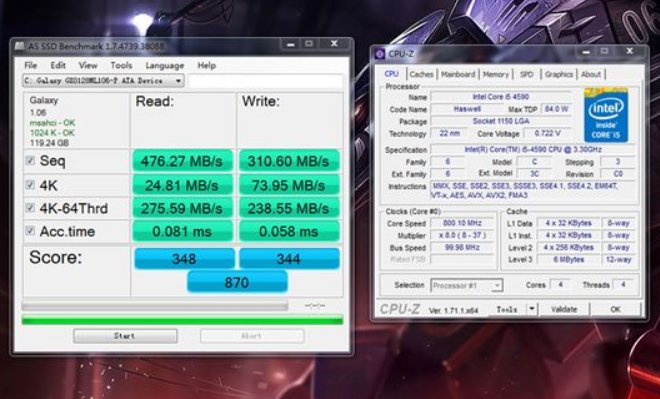The height and width of the screenshot is (399, 660).
Task: Click the Core Speed value 800.10 MHz
Action: 462,223
